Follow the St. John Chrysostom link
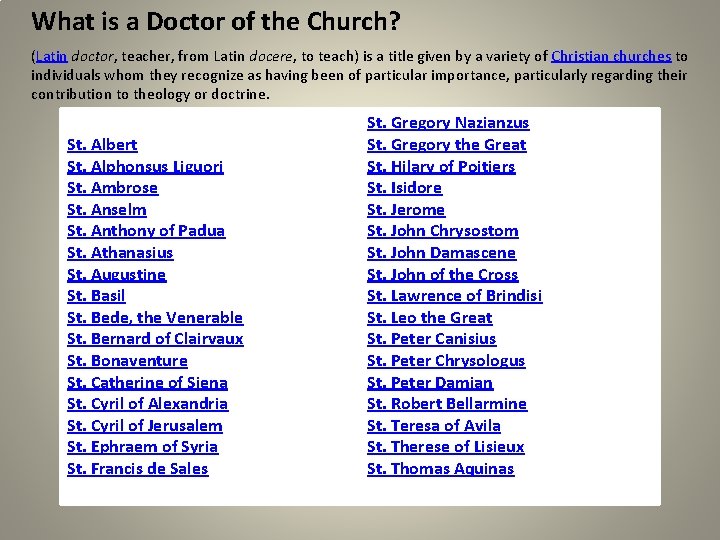This screenshot has width=720, height=540. [443, 231]
